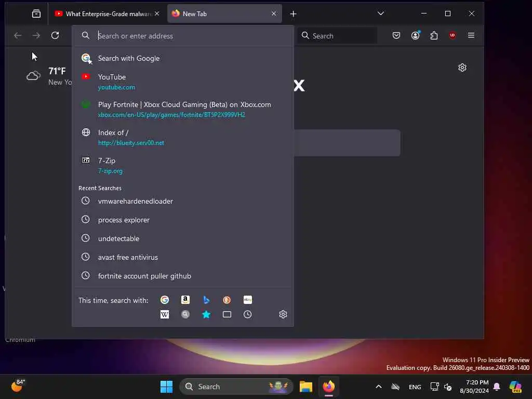Search bookmarks with the star icon
This screenshot has width=532, height=399.
[x=206, y=314]
